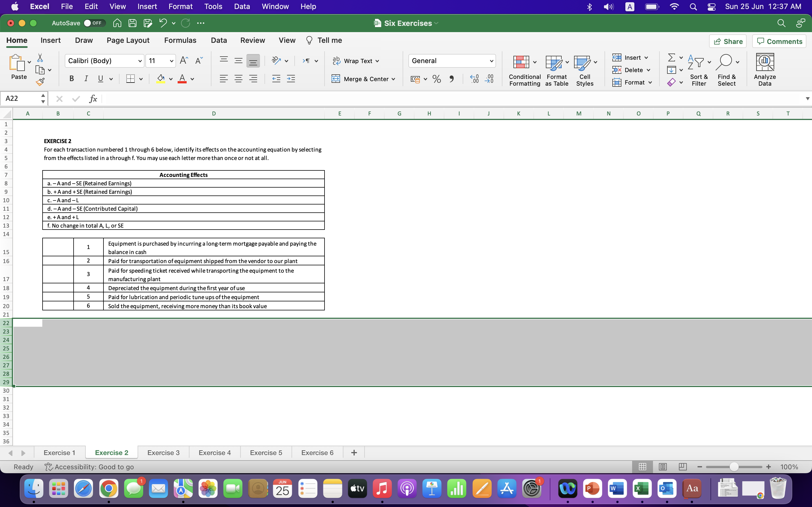Click the Format Painter icon
The height and width of the screenshot is (507, 812).
40,81
